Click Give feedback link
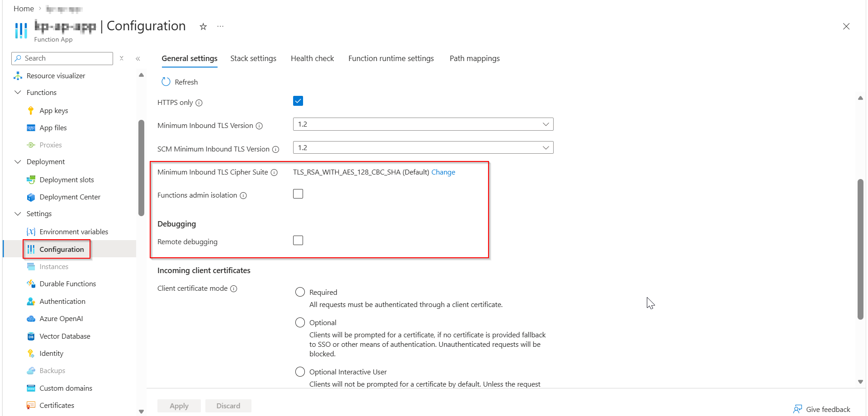This screenshot has height=416, width=868. (x=822, y=409)
